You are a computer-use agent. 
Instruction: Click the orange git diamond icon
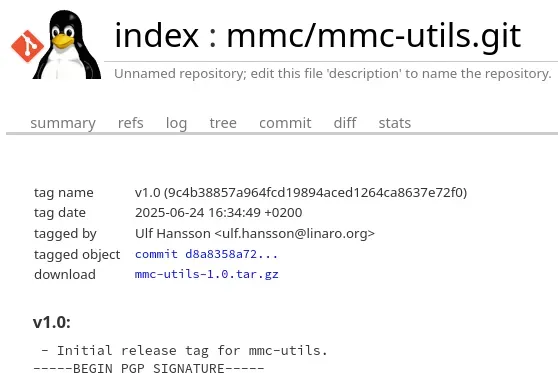(27, 46)
